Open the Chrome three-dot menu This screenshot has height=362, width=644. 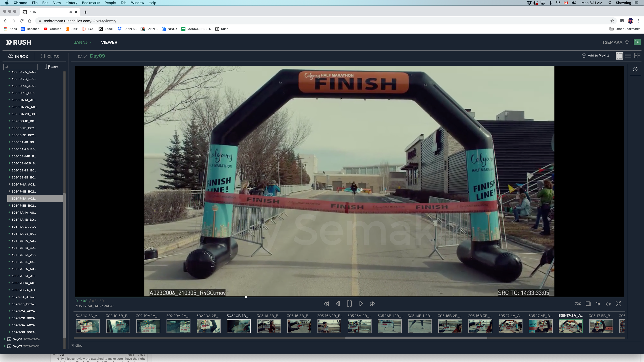click(638, 21)
